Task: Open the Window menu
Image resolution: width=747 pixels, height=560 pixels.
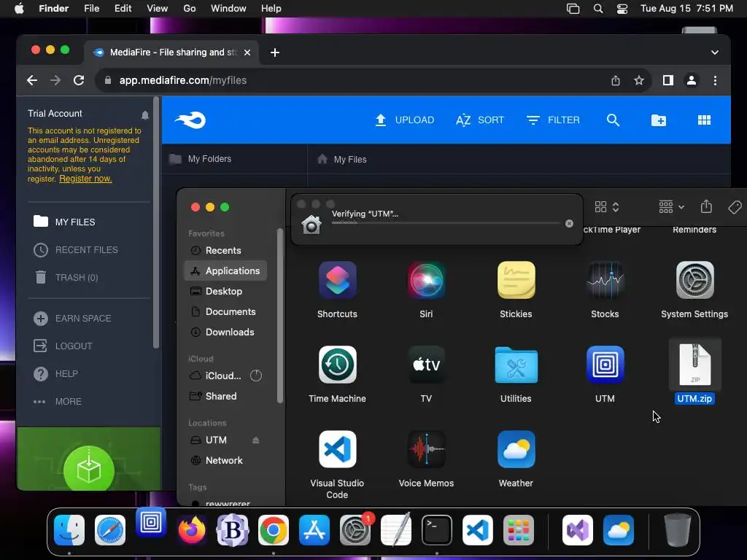Action: point(228,9)
